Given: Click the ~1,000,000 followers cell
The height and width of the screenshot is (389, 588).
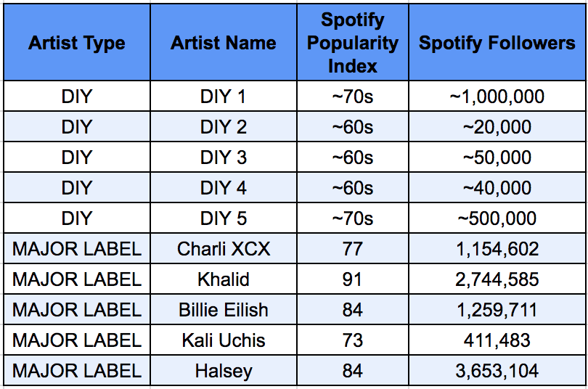Looking at the screenshot, I should point(497,97).
